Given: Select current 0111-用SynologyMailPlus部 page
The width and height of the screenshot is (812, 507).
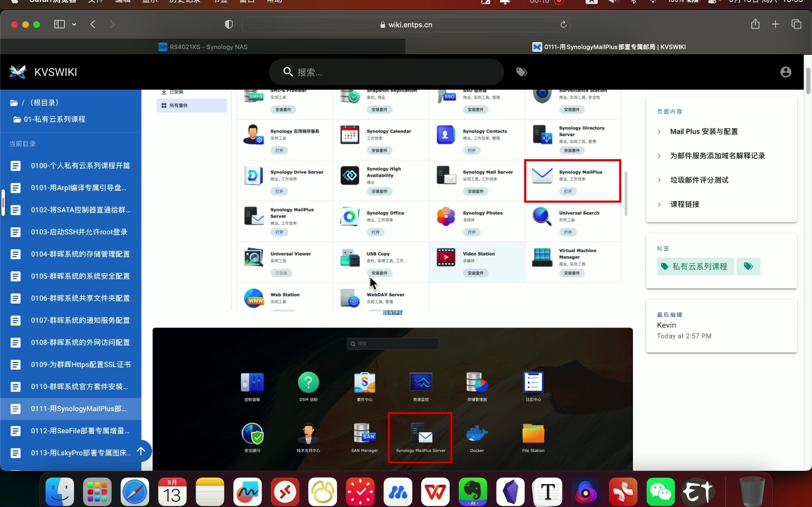Looking at the screenshot, I should (x=71, y=409).
